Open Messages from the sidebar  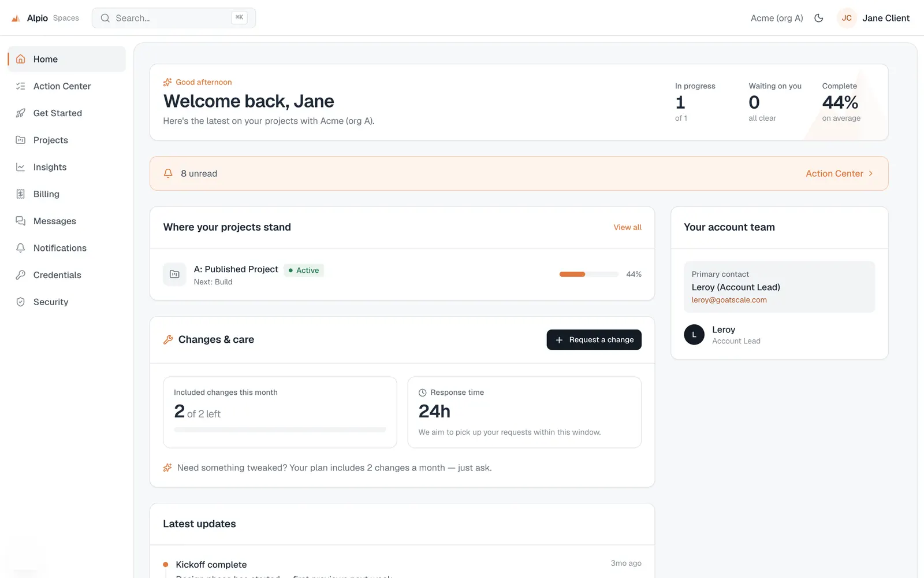66,221
